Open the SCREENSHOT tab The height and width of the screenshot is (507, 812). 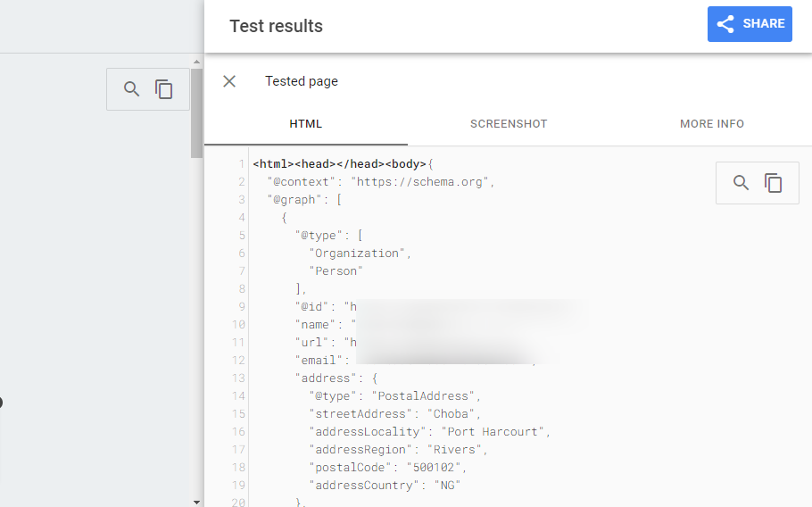coord(509,124)
